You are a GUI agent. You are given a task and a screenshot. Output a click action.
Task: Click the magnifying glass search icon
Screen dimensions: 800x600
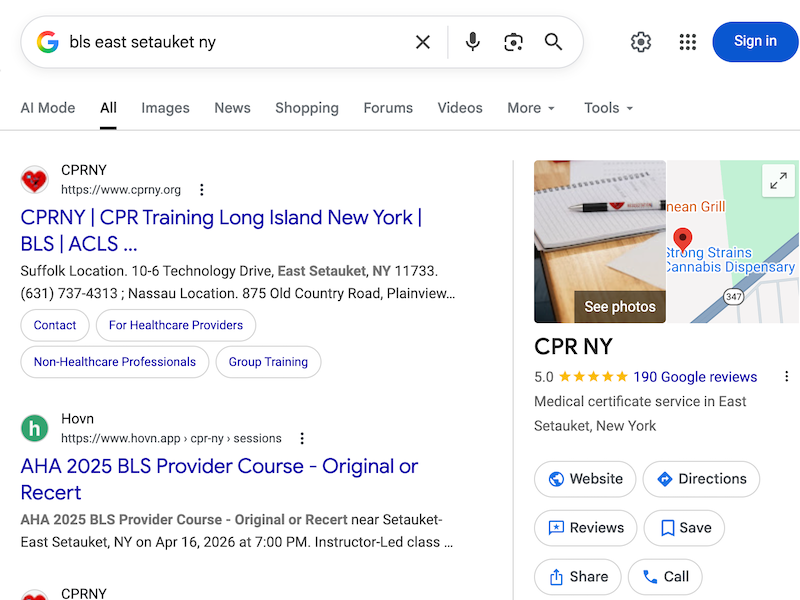point(553,42)
